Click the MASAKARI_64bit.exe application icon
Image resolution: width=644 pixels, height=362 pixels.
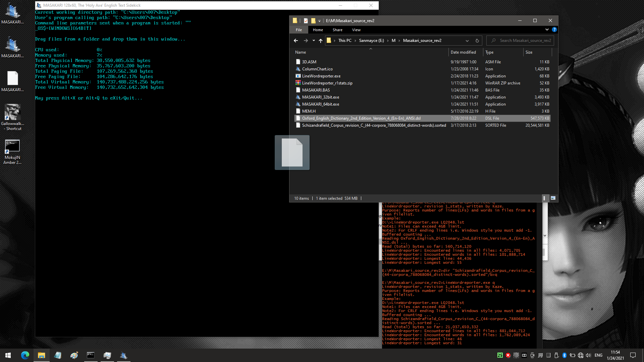[x=298, y=104]
